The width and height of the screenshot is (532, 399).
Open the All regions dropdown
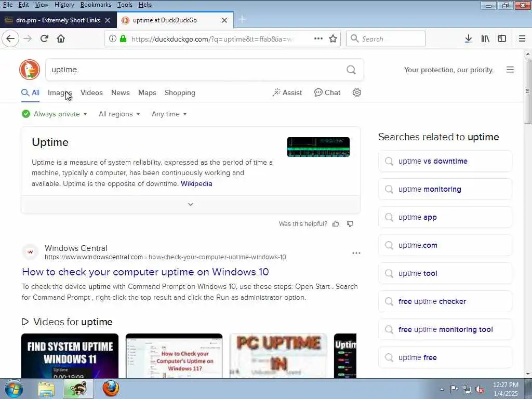(x=119, y=114)
